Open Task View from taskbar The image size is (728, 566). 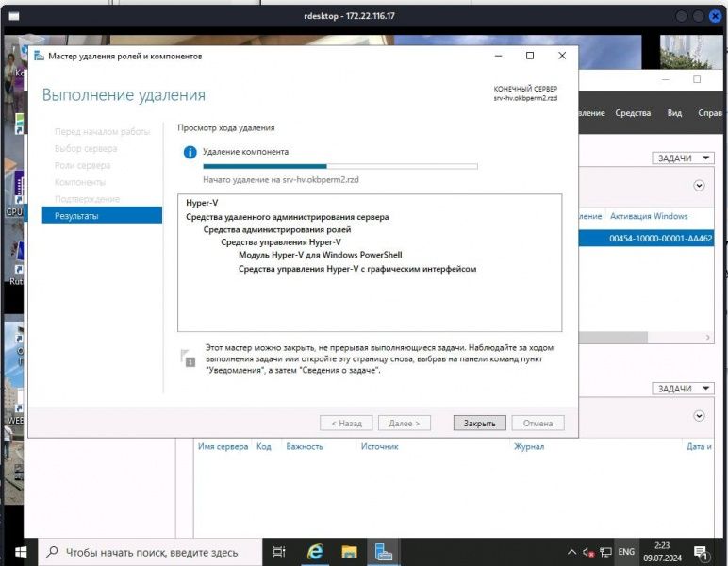(x=279, y=552)
